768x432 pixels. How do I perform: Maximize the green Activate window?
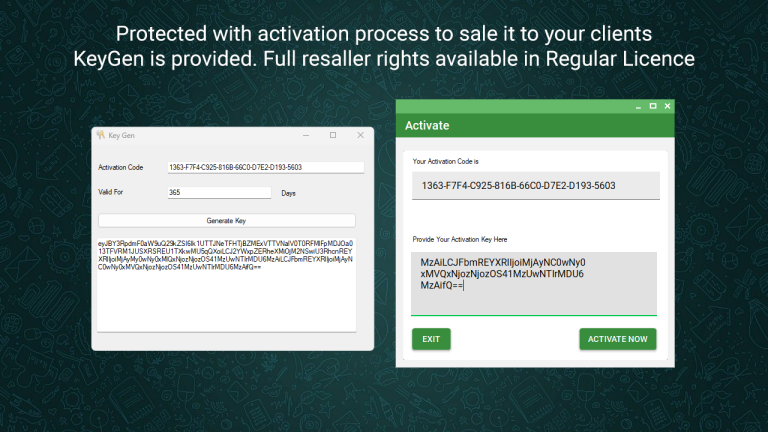653,106
